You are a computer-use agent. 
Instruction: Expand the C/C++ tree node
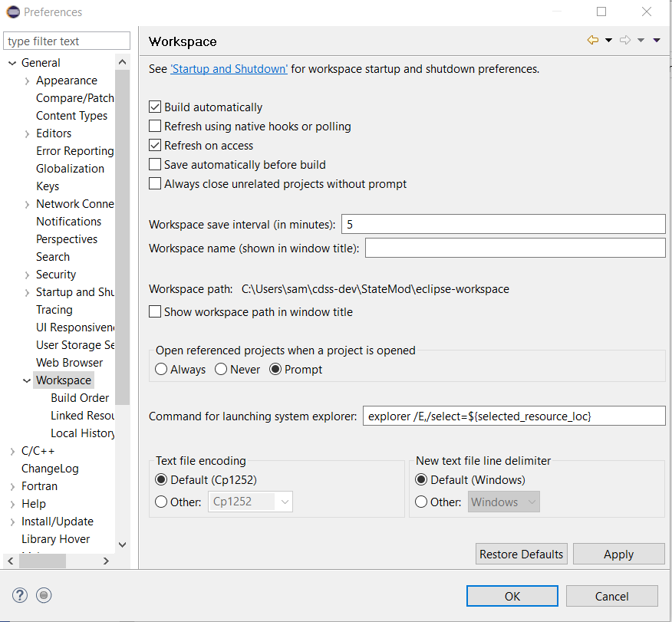(x=12, y=451)
